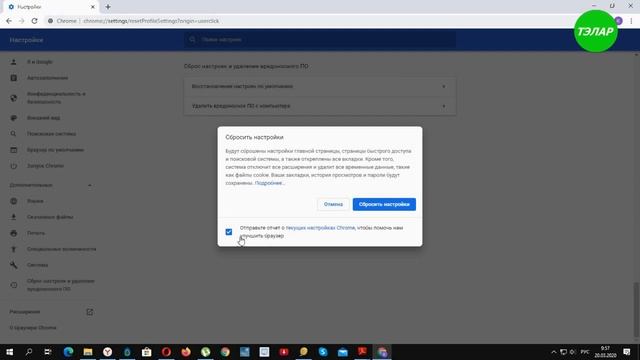Click the download icon for Скачанные файлы

(x=13, y=217)
